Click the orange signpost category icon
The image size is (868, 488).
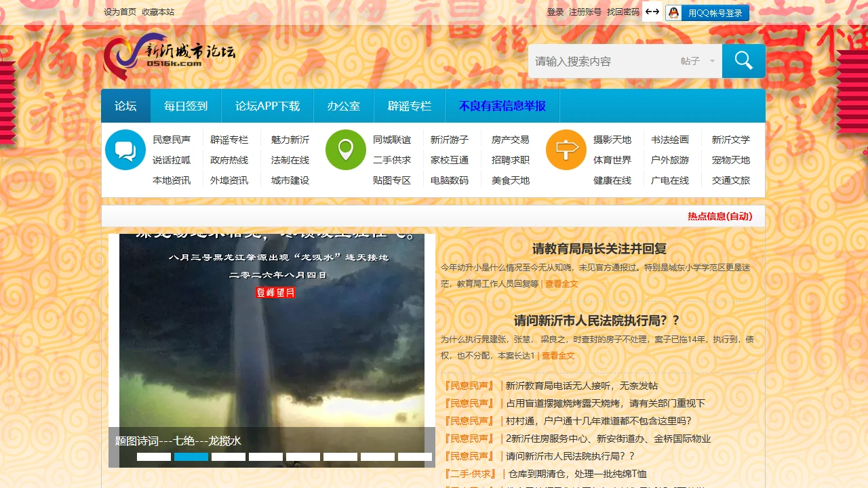point(566,150)
